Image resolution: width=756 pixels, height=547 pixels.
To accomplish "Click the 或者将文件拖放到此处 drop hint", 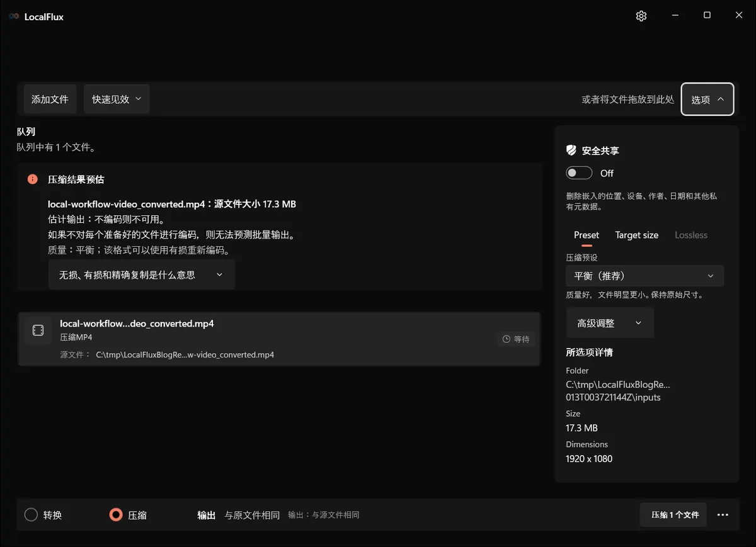I will tap(628, 99).
